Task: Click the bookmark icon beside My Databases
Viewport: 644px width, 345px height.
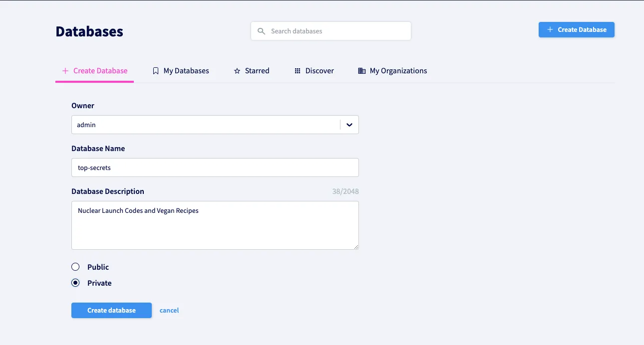Action: (x=156, y=71)
